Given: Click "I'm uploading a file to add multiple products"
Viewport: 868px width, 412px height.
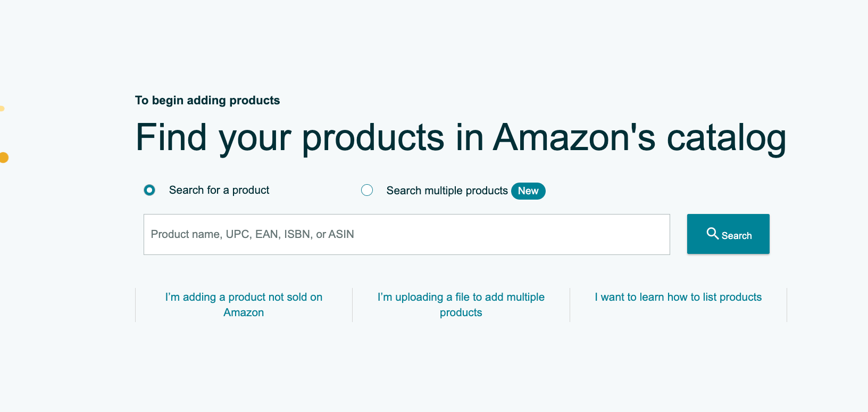Looking at the screenshot, I should pyautogui.click(x=461, y=304).
